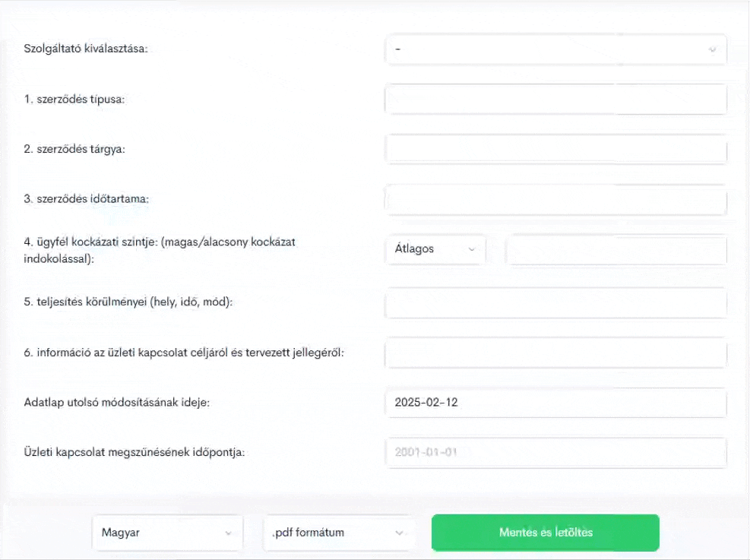Click the chevron in the Szolgáltató selector
This screenshot has width=750, height=560.
(x=712, y=49)
